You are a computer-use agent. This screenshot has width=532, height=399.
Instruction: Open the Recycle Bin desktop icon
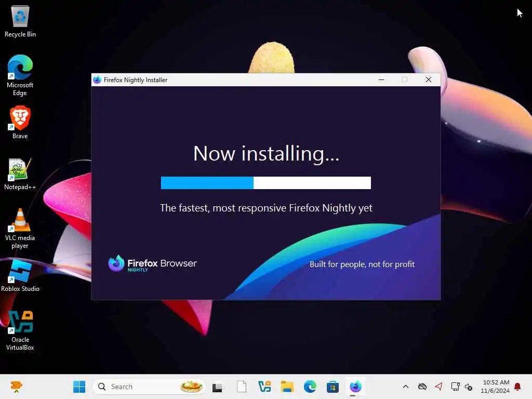coord(20,21)
